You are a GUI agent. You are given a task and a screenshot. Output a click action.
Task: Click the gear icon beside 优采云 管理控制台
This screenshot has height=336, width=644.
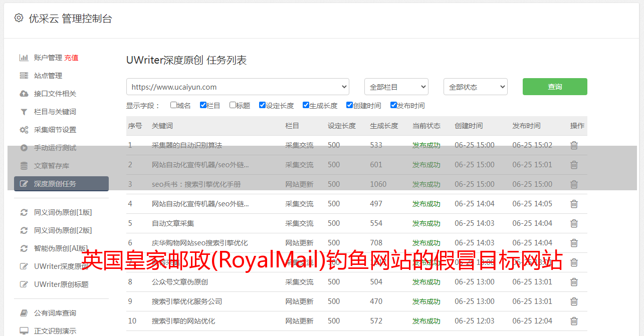coord(19,18)
